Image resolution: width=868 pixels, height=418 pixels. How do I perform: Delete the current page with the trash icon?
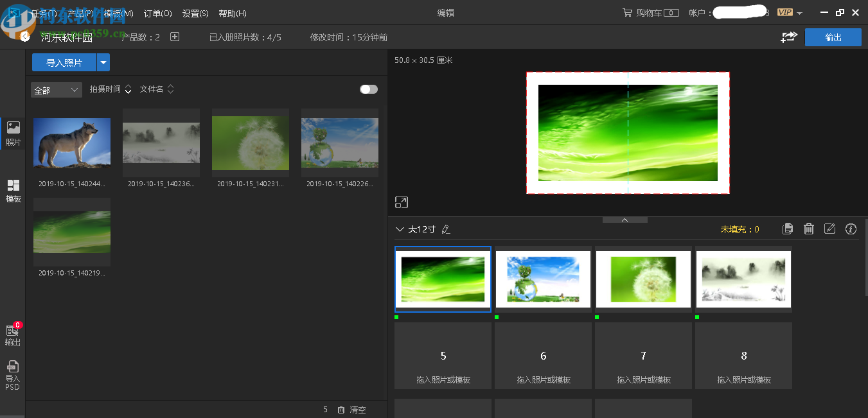pyautogui.click(x=808, y=229)
